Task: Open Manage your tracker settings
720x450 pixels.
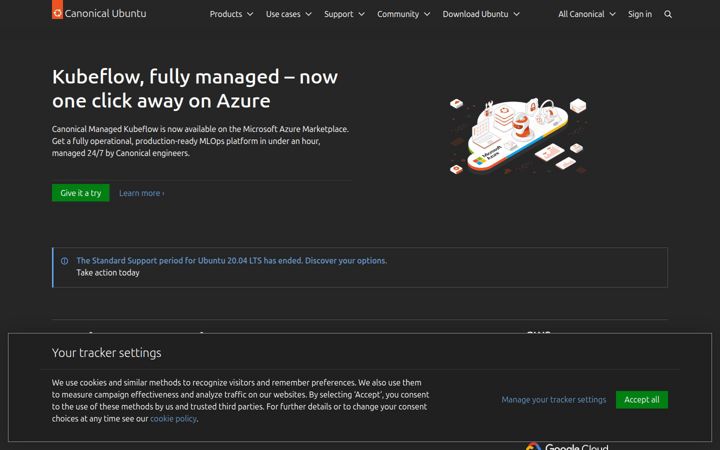Action: point(554,399)
